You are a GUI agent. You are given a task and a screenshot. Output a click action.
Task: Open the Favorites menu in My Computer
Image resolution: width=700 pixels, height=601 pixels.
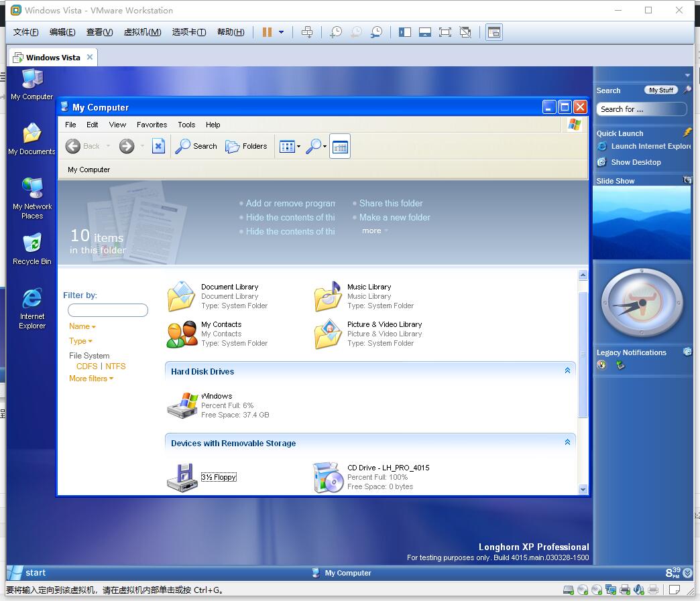click(x=152, y=125)
